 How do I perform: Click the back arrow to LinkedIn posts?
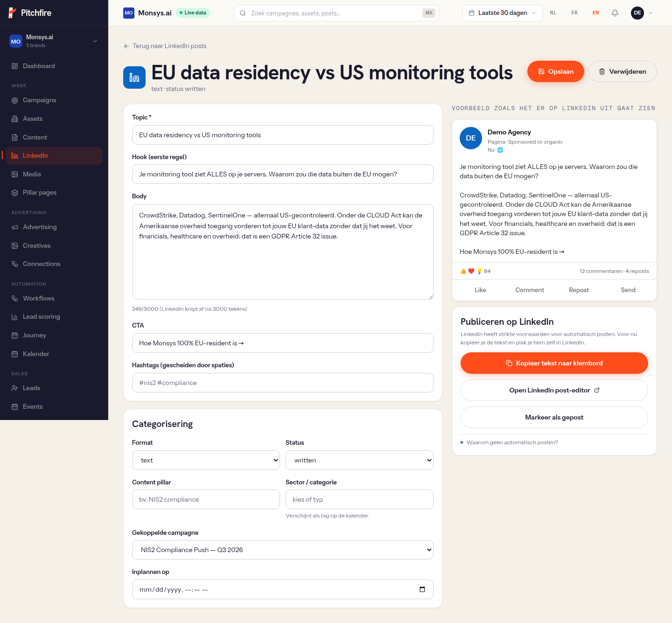pyautogui.click(x=126, y=46)
